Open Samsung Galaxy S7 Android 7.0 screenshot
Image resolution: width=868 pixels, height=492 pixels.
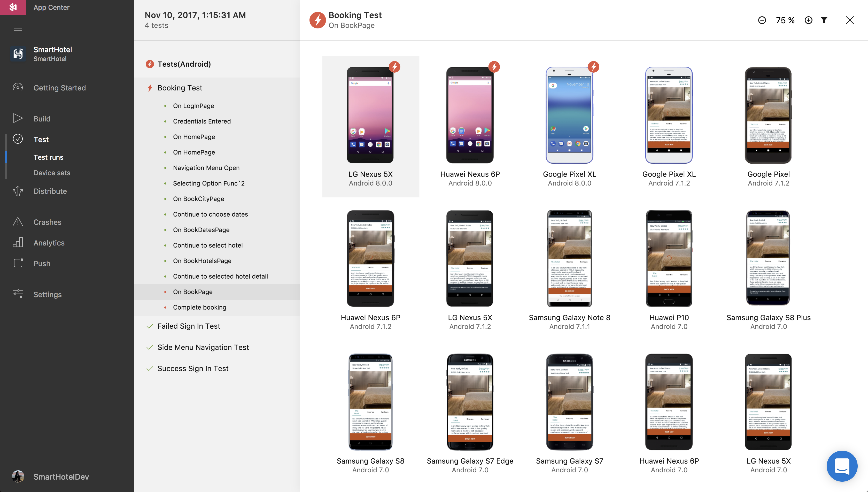pyautogui.click(x=569, y=402)
